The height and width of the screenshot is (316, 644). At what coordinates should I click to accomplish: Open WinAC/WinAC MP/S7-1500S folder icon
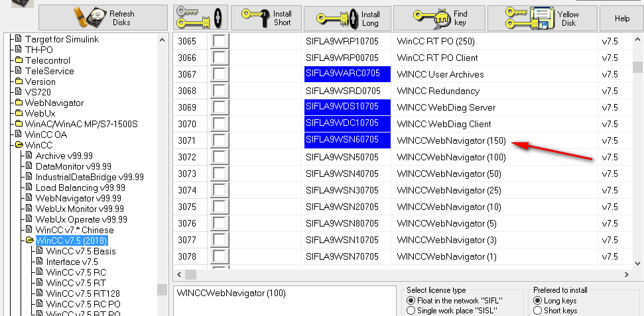18,124
